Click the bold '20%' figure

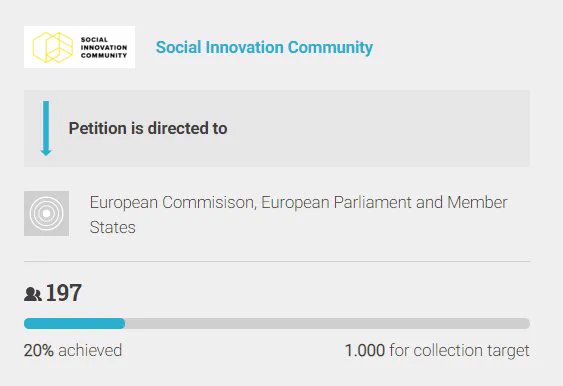point(39,350)
